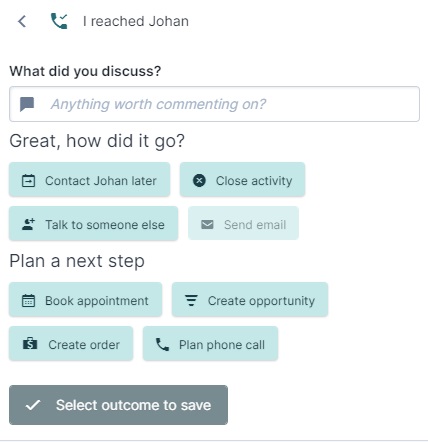428x442 pixels.
Task: Choose the 'Contact Johan later' outcome
Action: pyautogui.click(x=90, y=180)
